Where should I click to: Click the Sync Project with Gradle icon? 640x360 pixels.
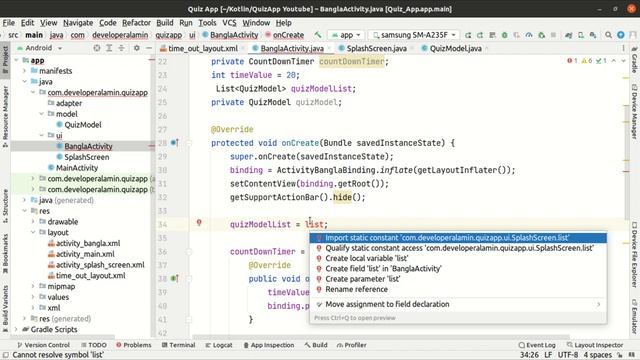tap(568, 35)
